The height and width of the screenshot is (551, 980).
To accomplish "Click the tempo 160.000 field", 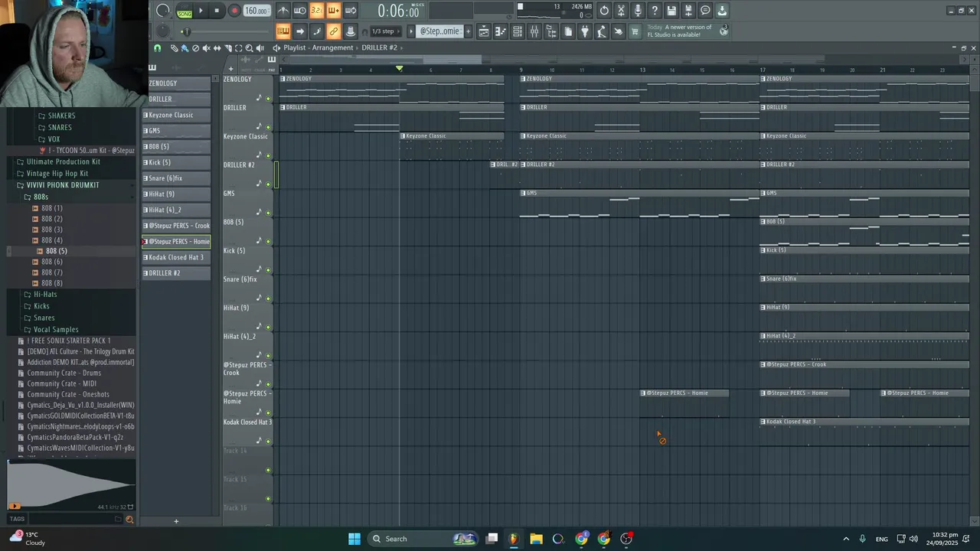I will [256, 11].
